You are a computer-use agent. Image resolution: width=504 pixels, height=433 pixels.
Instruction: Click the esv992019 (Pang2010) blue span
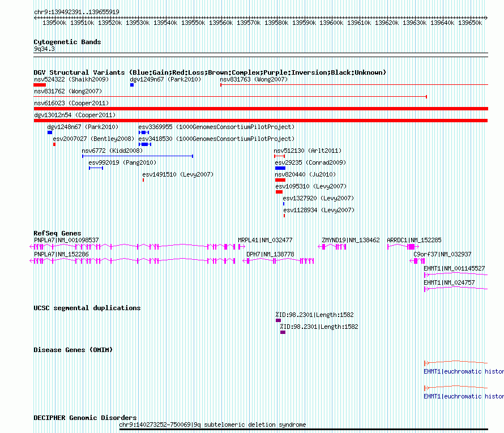pos(96,168)
